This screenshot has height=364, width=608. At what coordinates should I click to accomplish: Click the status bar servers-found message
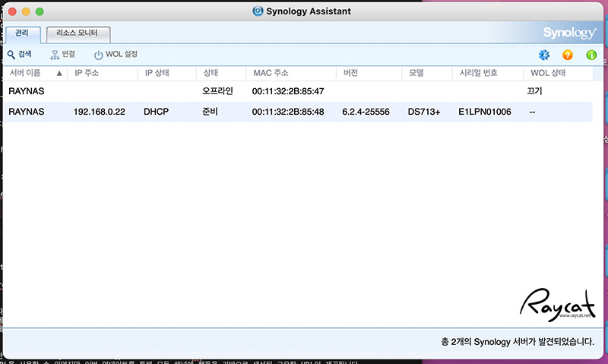tap(518, 341)
